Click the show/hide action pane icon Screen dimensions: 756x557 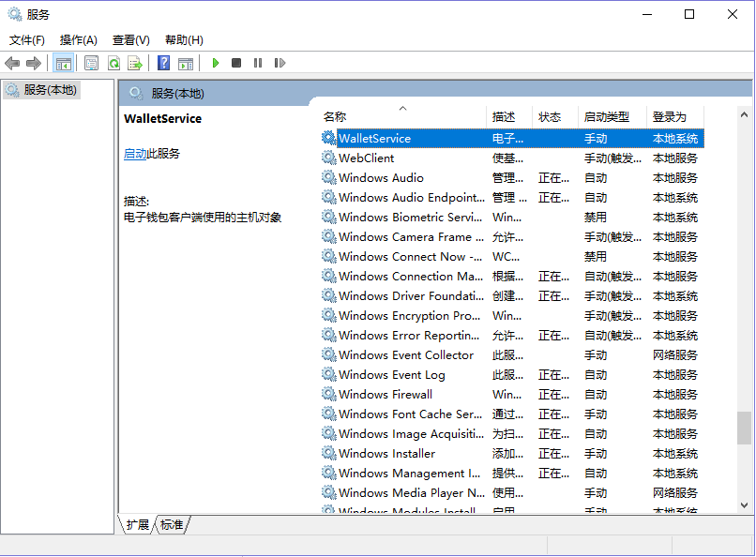186,63
